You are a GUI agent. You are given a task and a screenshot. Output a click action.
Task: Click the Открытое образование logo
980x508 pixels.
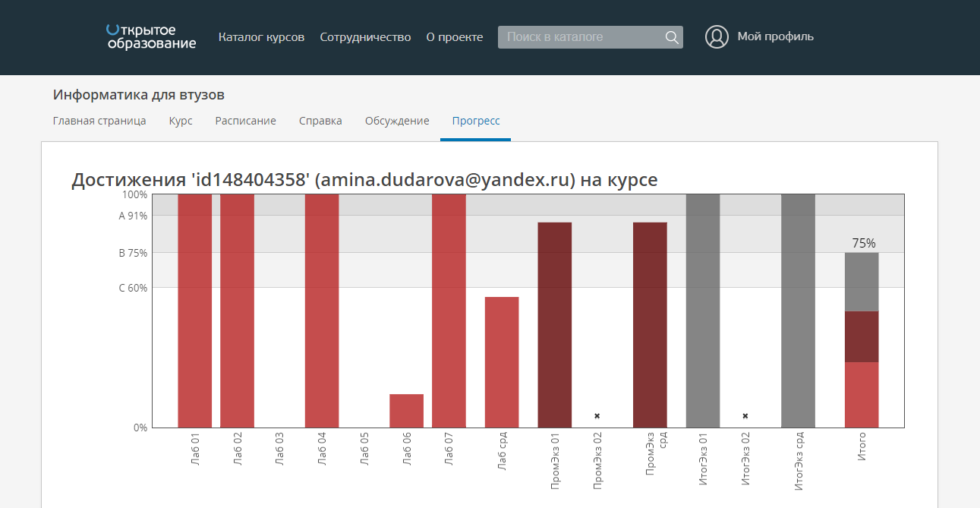(x=151, y=36)
